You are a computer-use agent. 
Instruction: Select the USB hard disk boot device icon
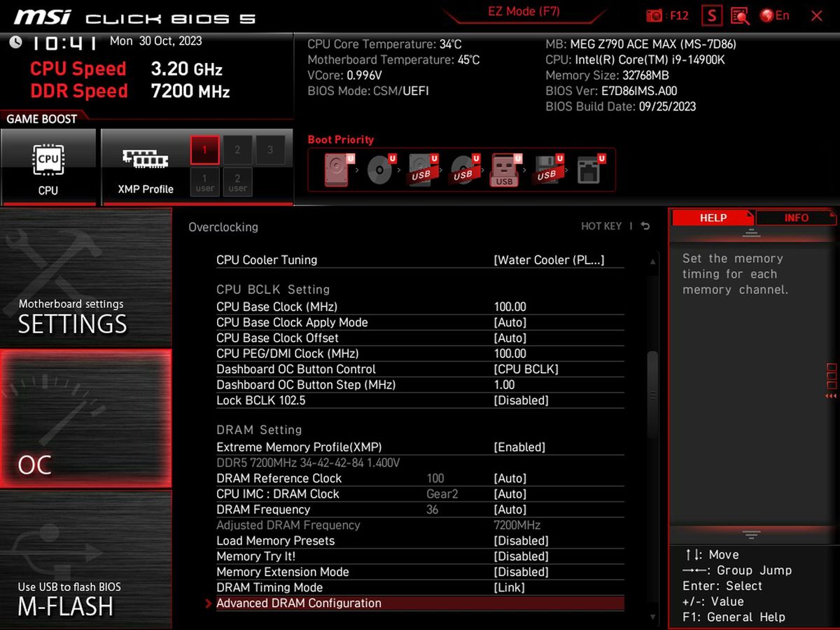(423, 169)
